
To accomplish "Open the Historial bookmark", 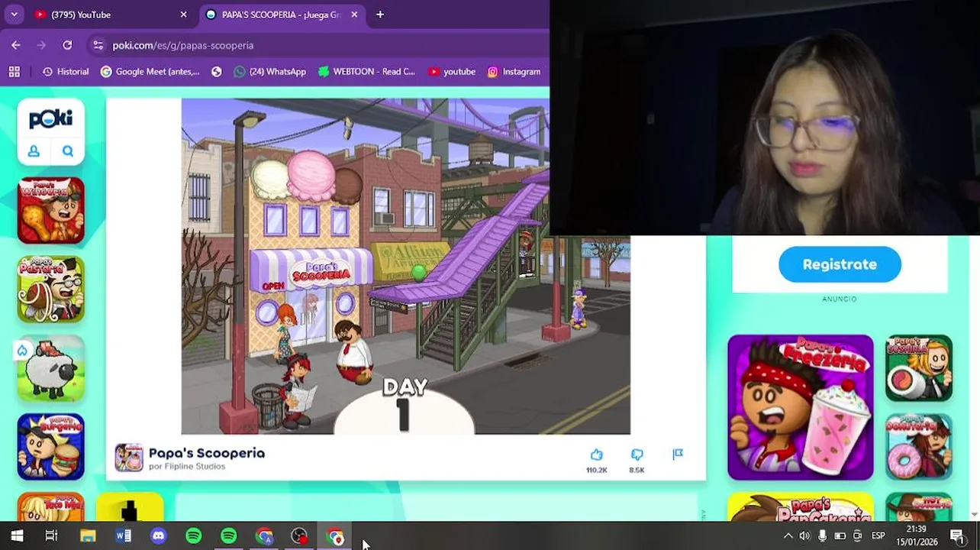I will click(66, 72).
